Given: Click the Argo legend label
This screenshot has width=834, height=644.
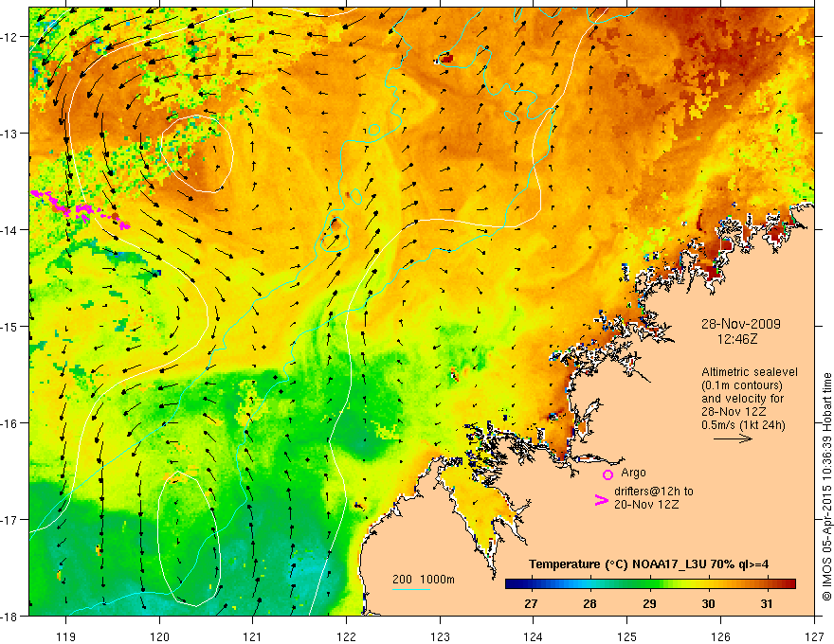Looking at the screenshot, I should coord(633,473).
